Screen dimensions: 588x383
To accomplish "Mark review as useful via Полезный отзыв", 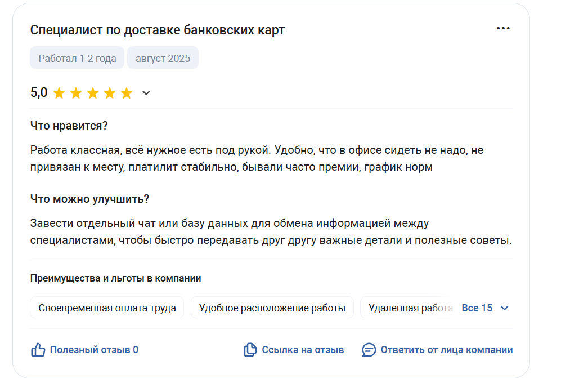I will pos(94,350).
